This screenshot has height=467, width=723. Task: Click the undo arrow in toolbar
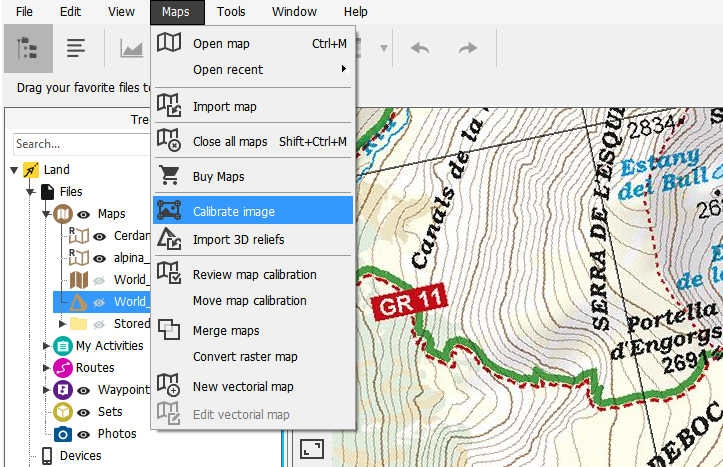point(420,48)
